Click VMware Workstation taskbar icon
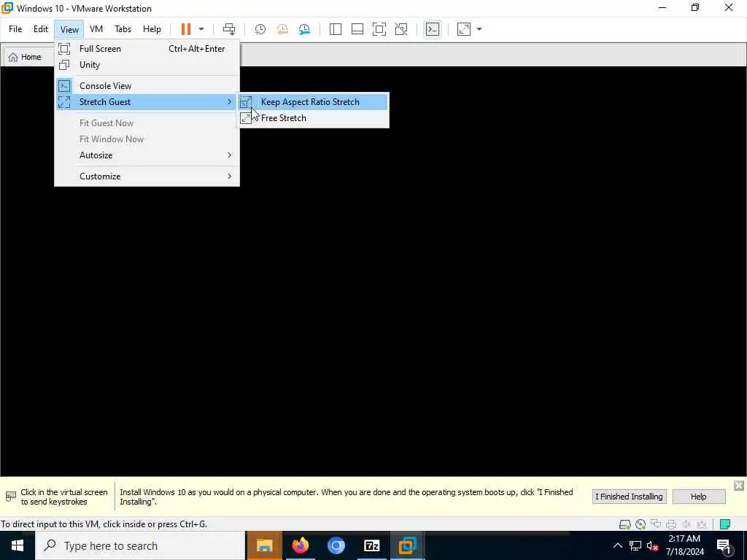Screen dimensions: 747x560 pyautogui.click(x=407, y=545)
